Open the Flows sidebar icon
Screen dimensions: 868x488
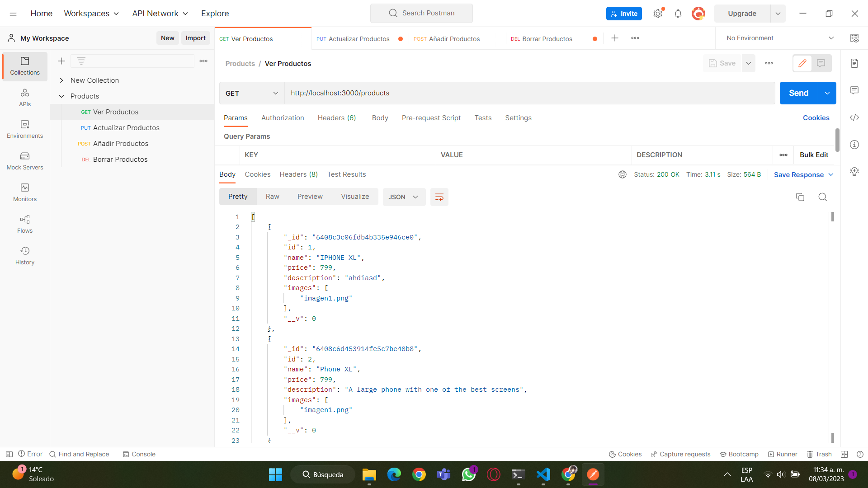point(24,224)
